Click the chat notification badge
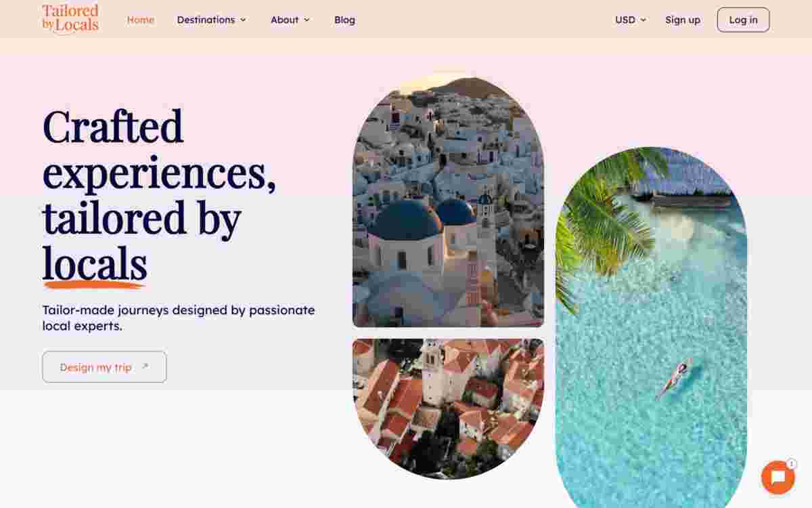 coord(791,464)
